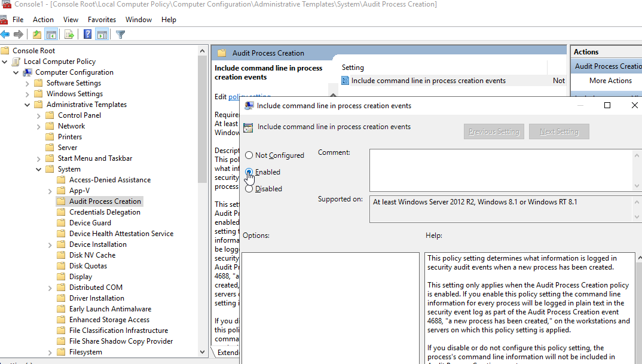642x364 pixels.
Task: Toggle Show/Hide Console Tree toolbar icon
Action: coord(51,35)
